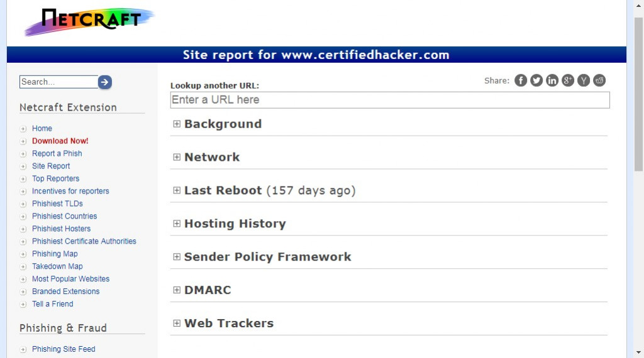Click the site report title banner
The image size is (644, 358).
[316, 55]
